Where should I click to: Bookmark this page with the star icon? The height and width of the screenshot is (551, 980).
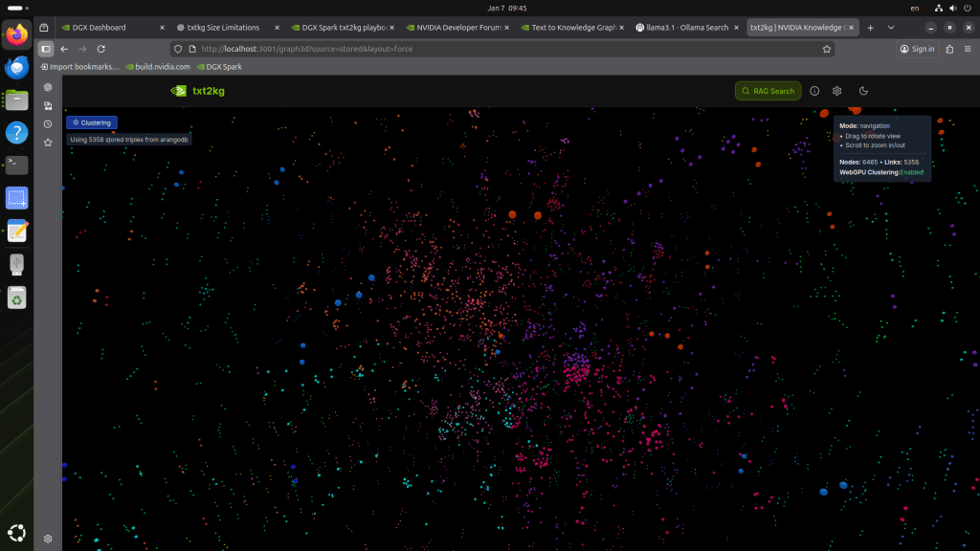(826, 49)
